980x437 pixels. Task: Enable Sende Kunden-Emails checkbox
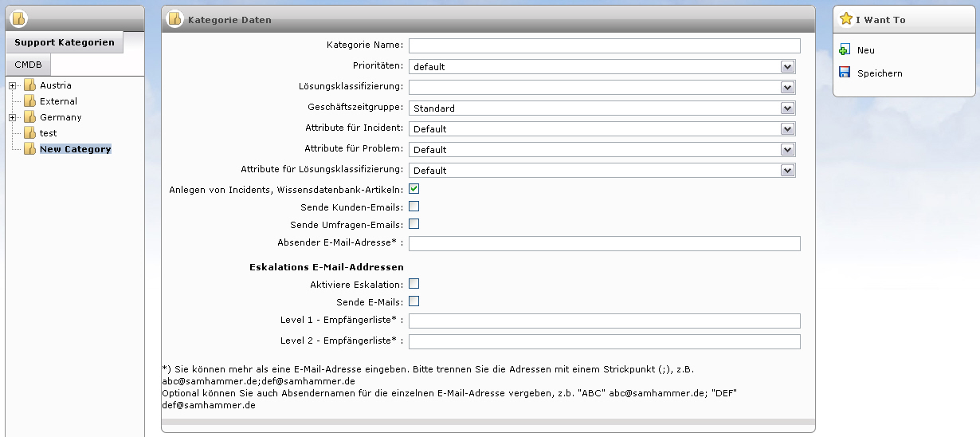pos(414,207)
